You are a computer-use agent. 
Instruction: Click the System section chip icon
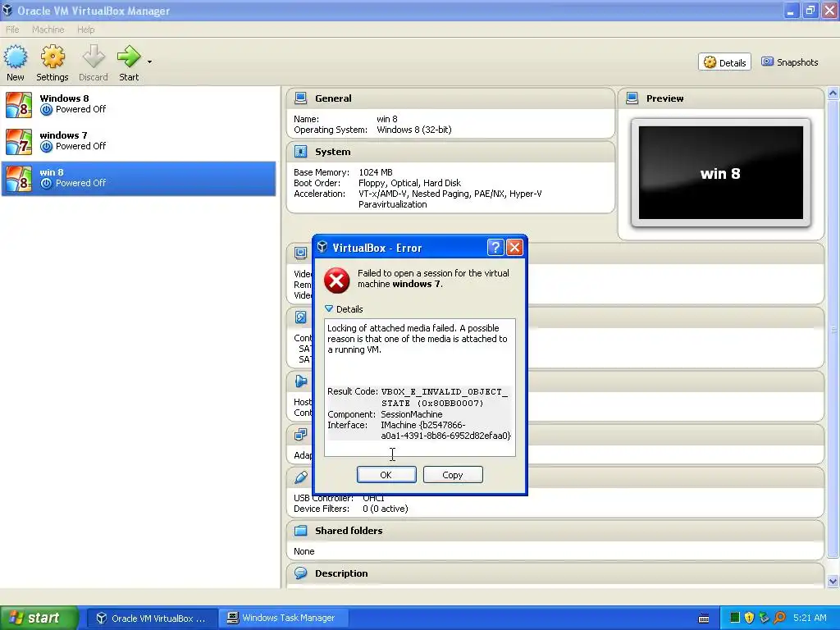click(x=300, y=152)
